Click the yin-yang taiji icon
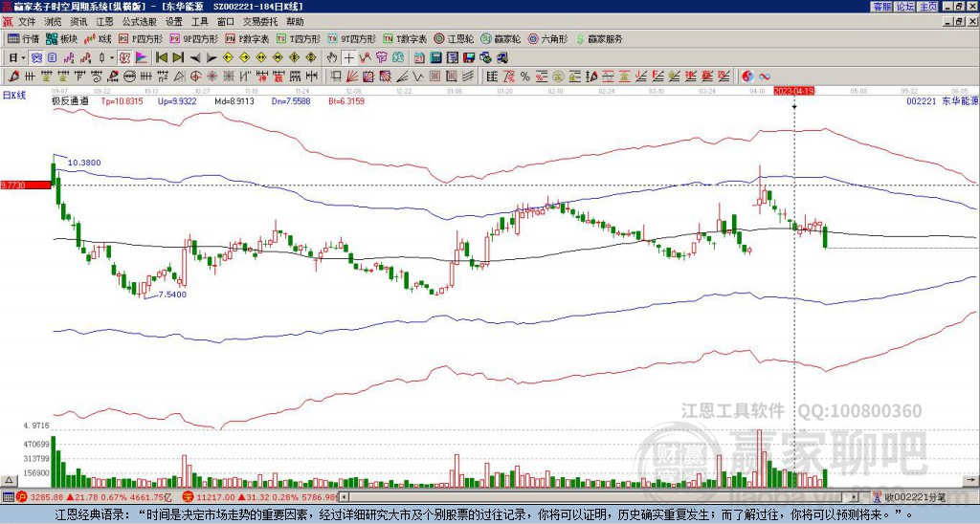 pos(747,76)
